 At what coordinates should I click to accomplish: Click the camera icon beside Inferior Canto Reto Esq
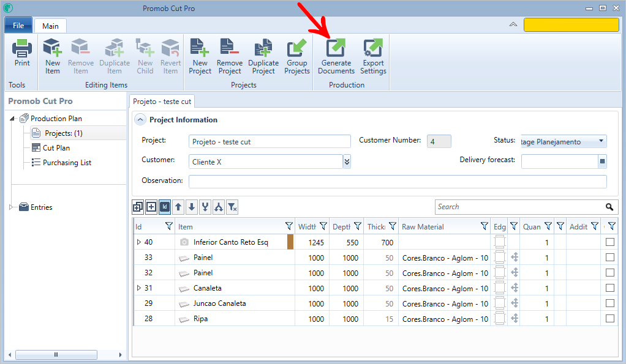pos(184,242)
